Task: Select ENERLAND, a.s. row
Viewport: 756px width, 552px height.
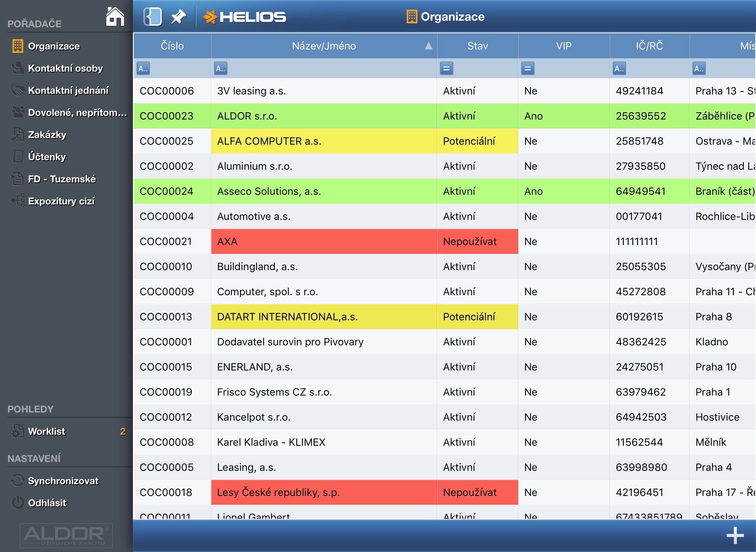Action: 444,367
